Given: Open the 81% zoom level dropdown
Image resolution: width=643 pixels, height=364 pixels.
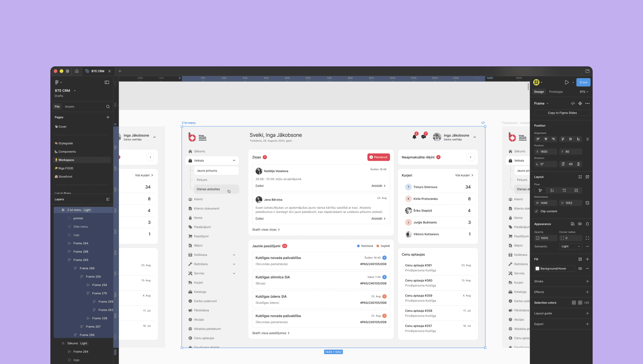Looking at the screenshot, I should point(584,92).
